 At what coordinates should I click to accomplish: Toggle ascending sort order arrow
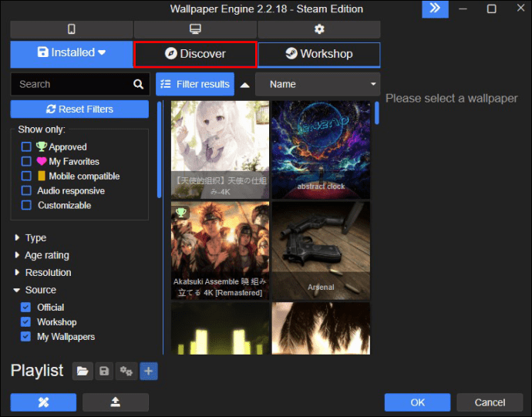(244, 85)
